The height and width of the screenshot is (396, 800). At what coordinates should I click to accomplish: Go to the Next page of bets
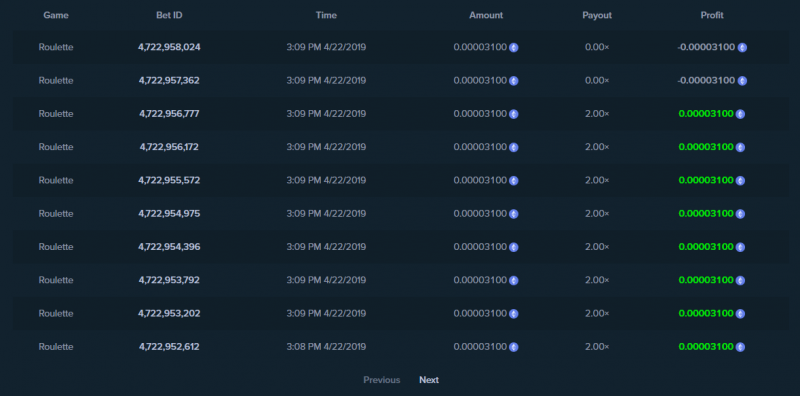click(429, 380)
